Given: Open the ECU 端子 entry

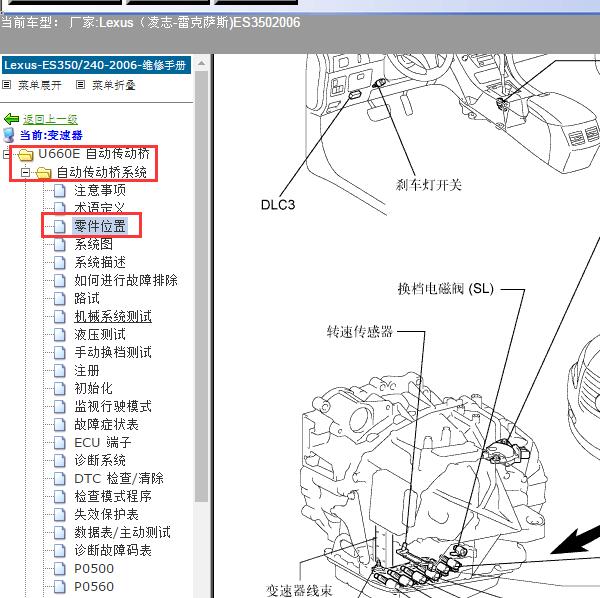Looking at the screenshot, I should [x=103, y=442].
